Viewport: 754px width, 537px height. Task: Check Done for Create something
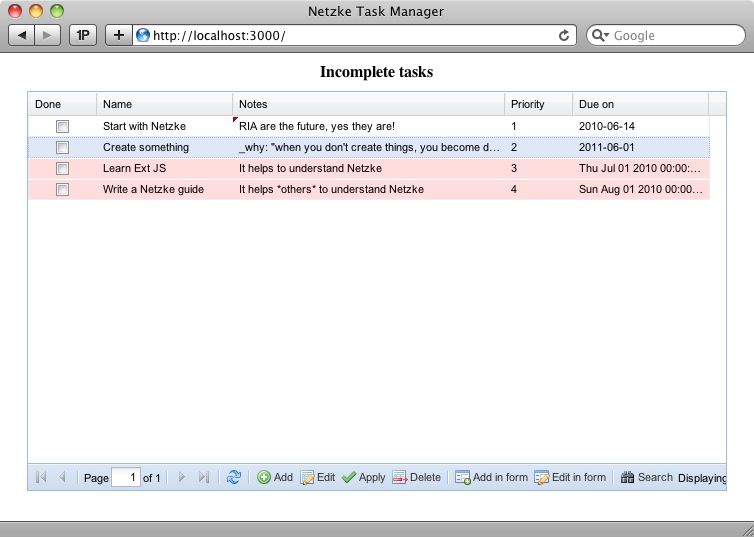(x=63, y=147)
